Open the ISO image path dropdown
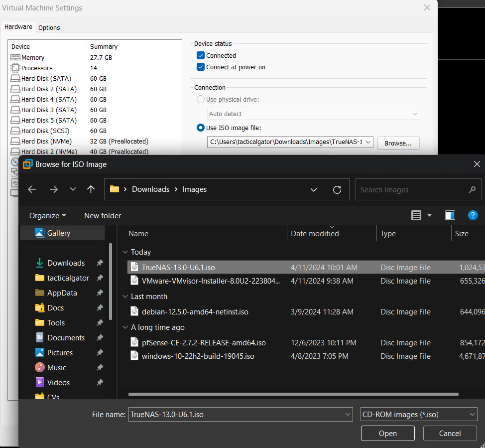 point(368,142)
